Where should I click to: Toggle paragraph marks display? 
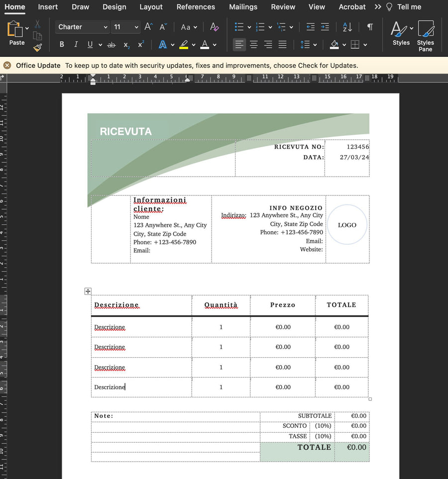370,27
